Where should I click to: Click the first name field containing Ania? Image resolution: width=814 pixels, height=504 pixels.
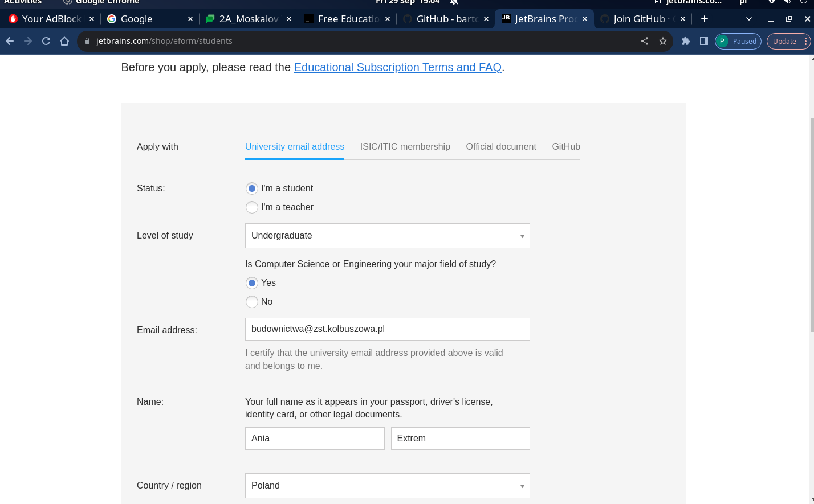315,439
